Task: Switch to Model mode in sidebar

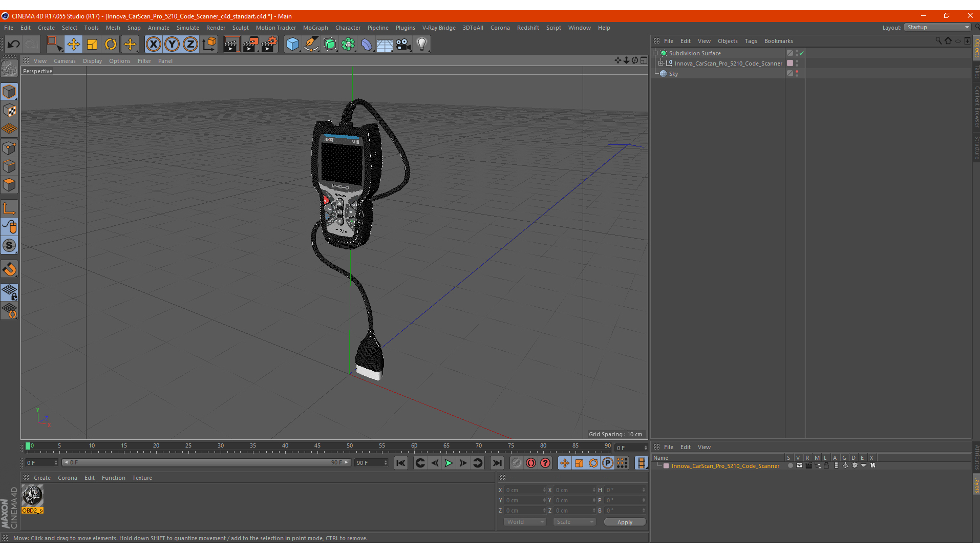Action: tap(9, 92)
